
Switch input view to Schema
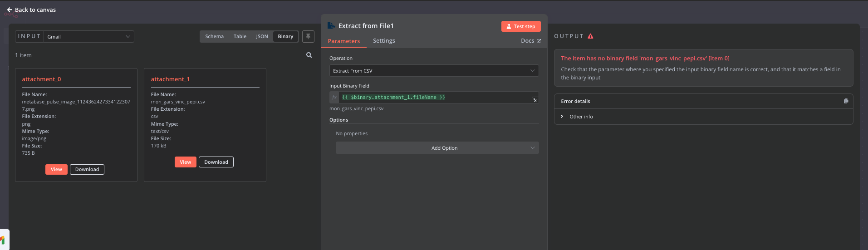click(x=214, y=36)
